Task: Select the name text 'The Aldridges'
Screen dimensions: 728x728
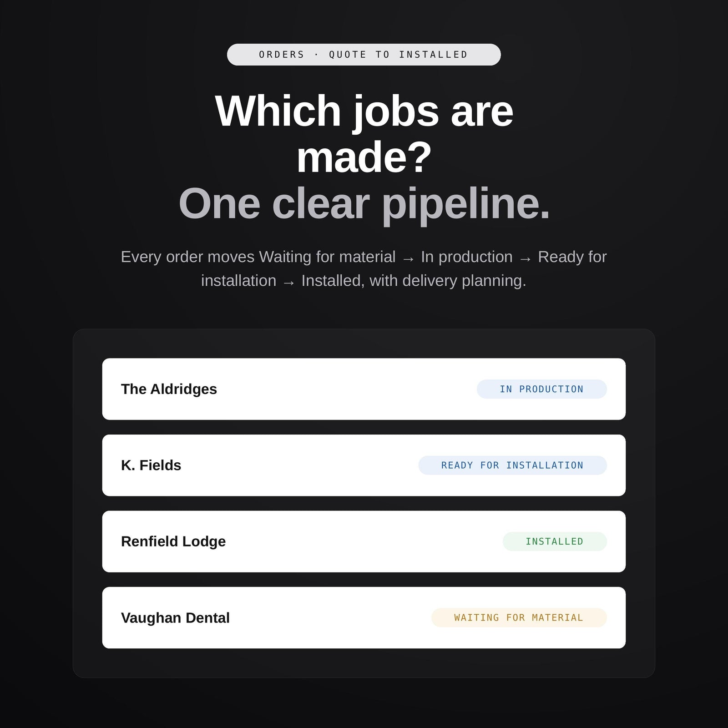Action: pos(169,389)
